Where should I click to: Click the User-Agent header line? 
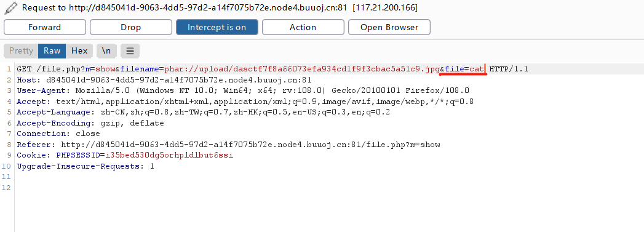point(243,90)
